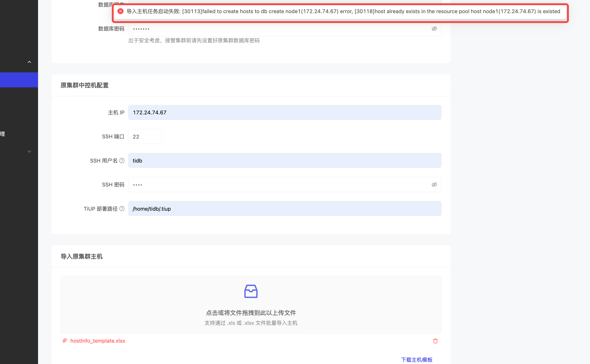Click the SSH 用户名 field containing tidb

pos(284,161)
